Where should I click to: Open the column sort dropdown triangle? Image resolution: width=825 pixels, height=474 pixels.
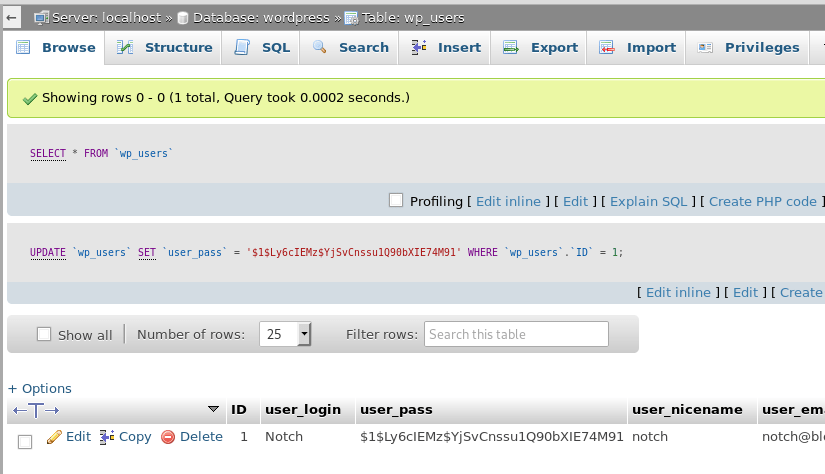coord(213,409)
